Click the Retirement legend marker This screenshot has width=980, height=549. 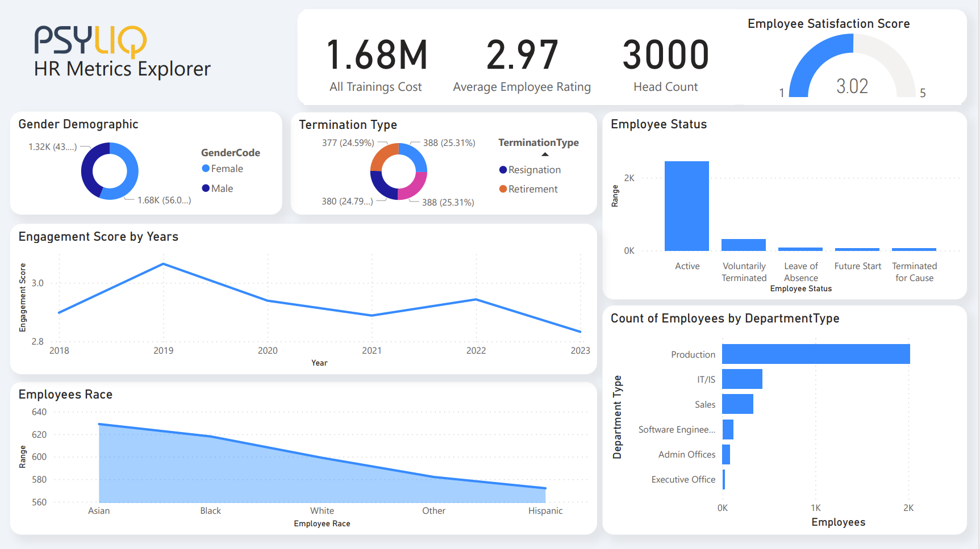point(502,188)
